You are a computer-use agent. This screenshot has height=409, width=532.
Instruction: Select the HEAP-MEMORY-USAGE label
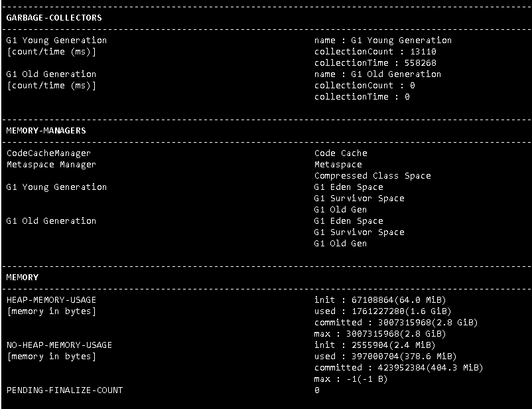[x=51, y=300]
